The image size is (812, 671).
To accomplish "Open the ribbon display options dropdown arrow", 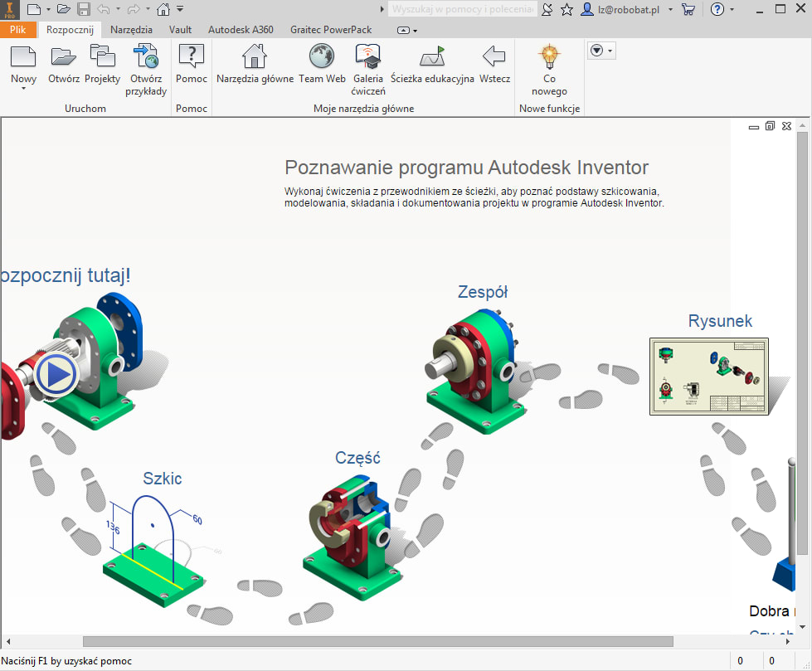I will click(416, 31).
